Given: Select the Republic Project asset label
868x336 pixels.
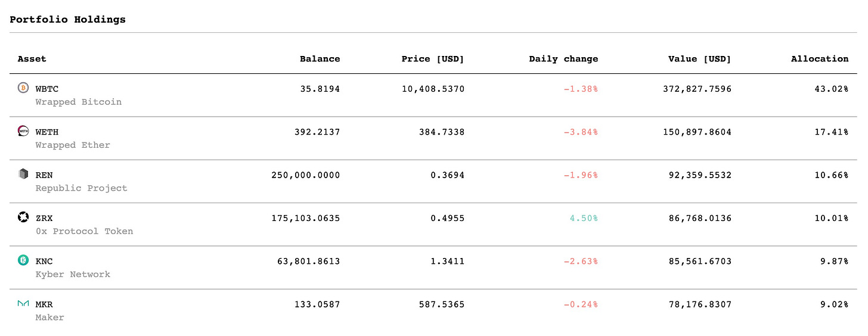Looking at the screenshot, I should pyautogui.click(x=82, y=188).
